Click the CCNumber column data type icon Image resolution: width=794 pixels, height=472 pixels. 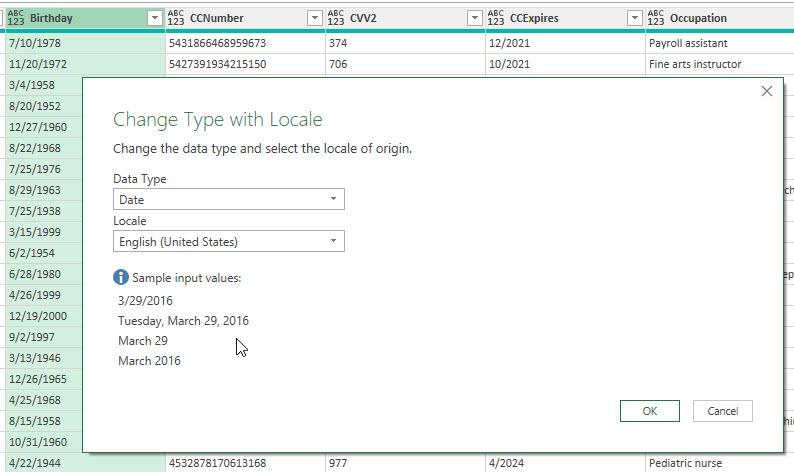click(176, 18)
